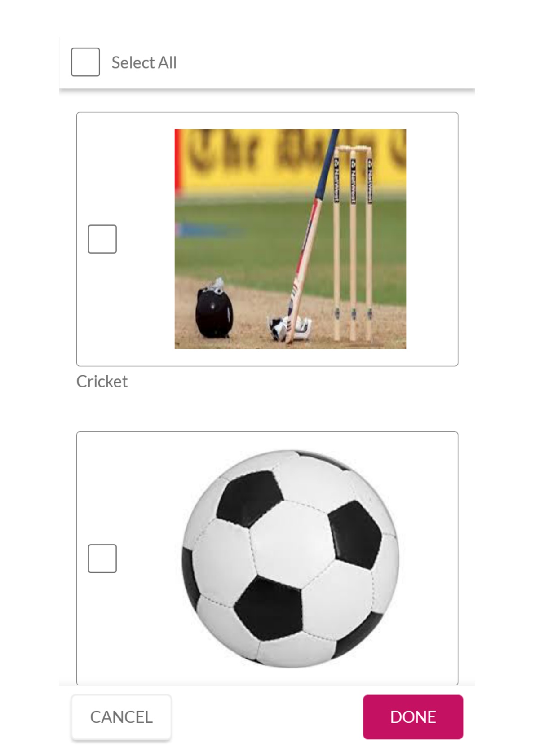The height and width of the screenshot is (756, 535).
Task: Open the cricket equipment photo
Action: click(x=290, y=239)
